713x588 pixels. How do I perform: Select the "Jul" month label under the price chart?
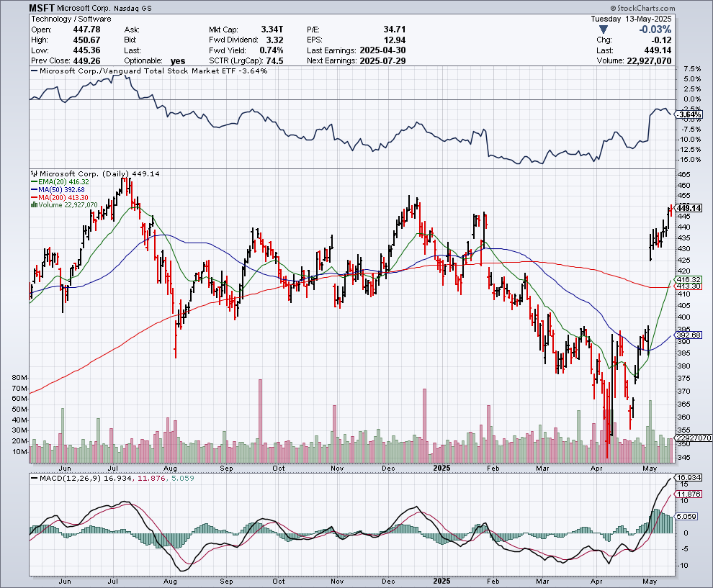(x=112, y=468)
